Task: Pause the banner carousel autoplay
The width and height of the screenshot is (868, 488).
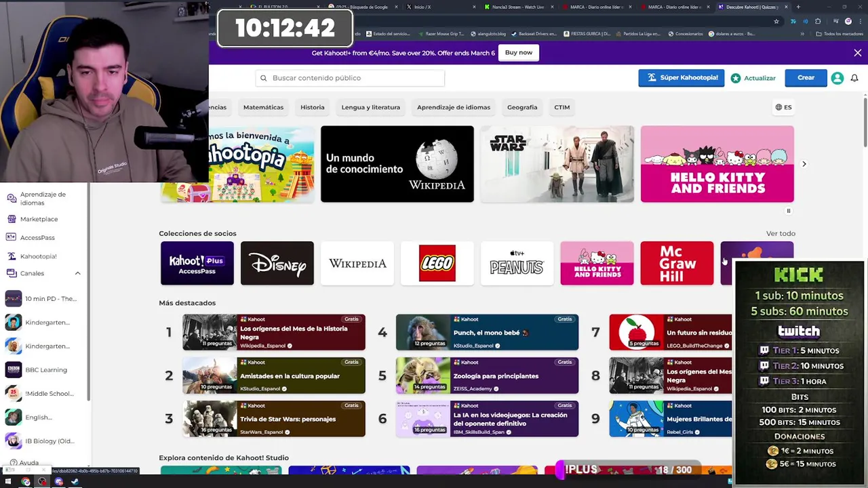Action: [x=789, y=211]
